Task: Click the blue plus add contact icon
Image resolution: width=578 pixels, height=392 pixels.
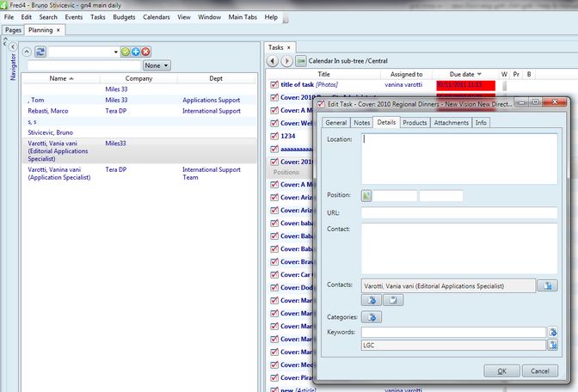Action: pyautogui.click(x=136, y=52)
